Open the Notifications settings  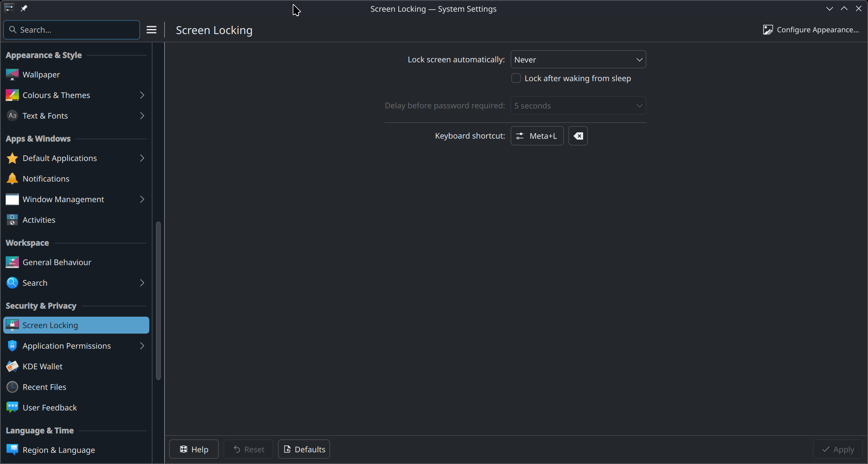(x=46, y=179)
